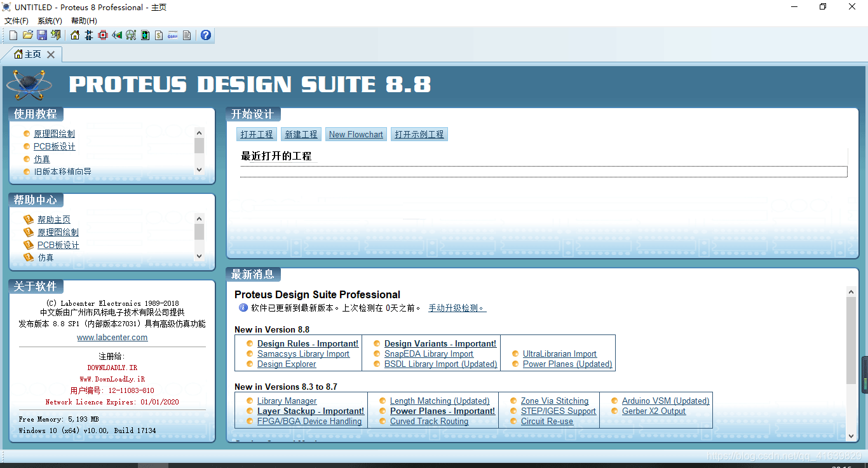The height and width of the screenshot is (468, 868).
Task: Click the 帮助中心 panel scroll-down arrow
Action: (199, 256)
